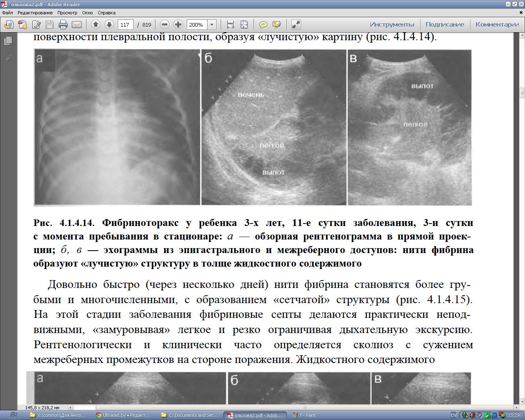Toggle read mode full-screen view

click(x=296, y=25)
